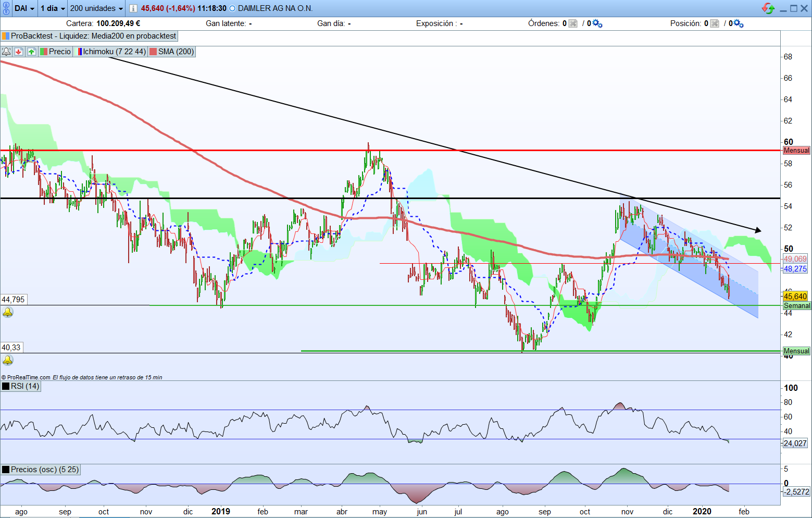812x518 pixels.
Task: Expand the 200 unidades dropdown
Action: click(x=96, y=8)
